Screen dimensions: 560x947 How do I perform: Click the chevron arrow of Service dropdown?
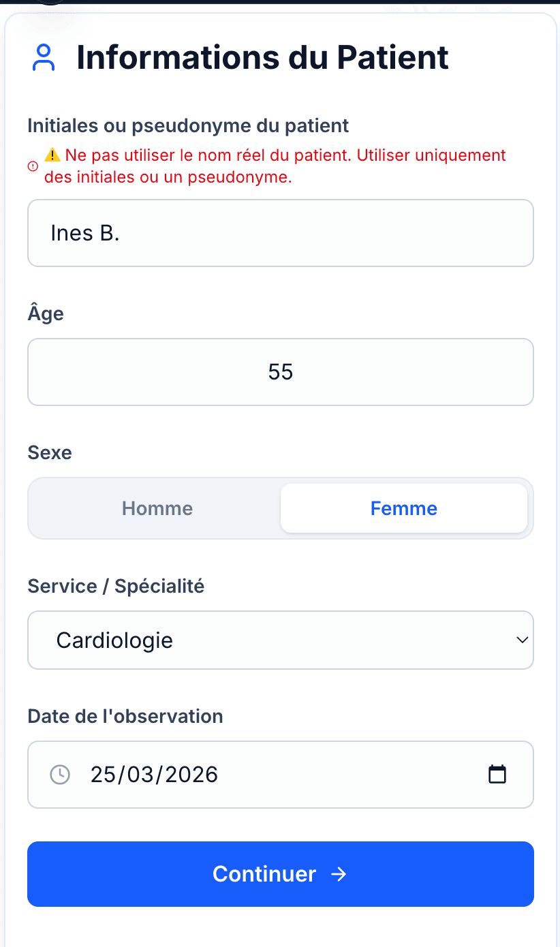(x=522, y=640)
